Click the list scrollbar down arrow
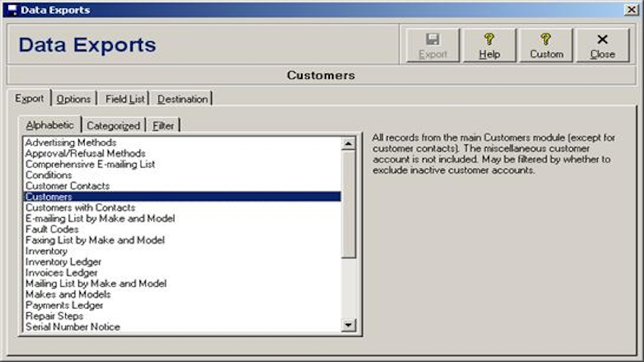Image resolution: width=644 pixels, height=362 pixels. coord(348,325)
